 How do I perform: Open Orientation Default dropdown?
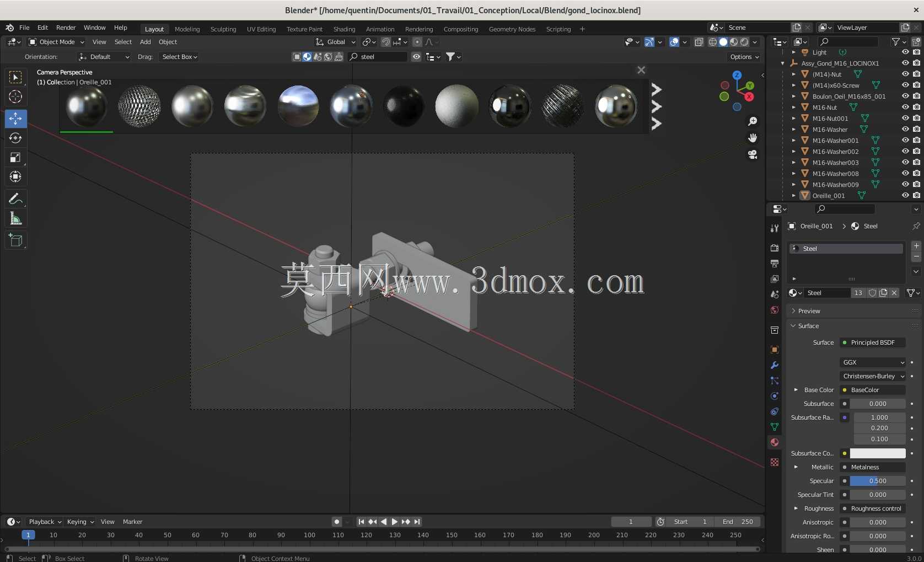104,57
